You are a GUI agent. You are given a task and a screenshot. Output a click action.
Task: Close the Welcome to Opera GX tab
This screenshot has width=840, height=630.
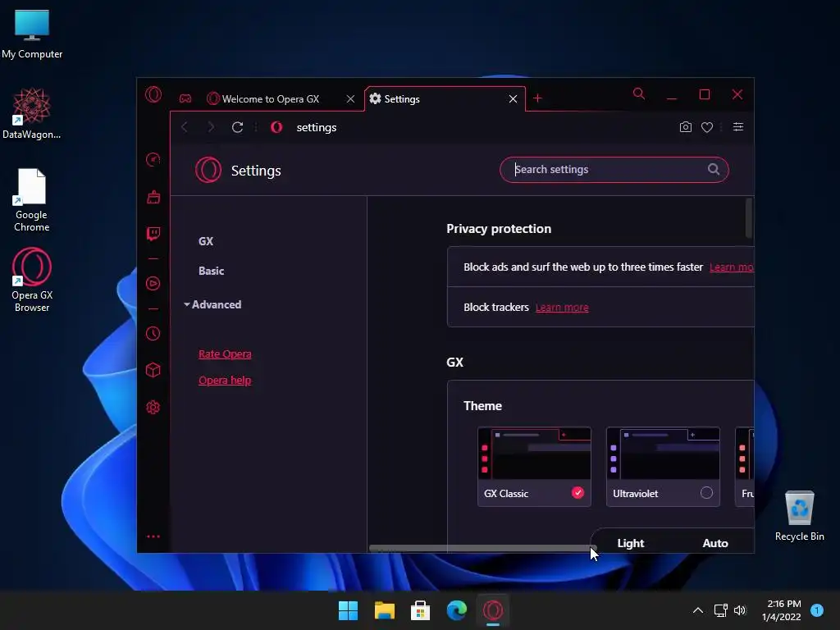(350, 99)
